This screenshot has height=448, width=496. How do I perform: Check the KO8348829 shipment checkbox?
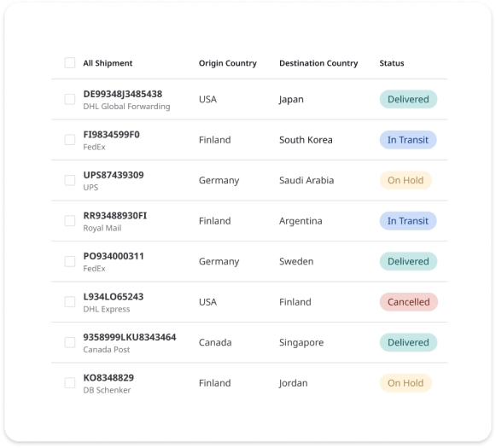[70, 382]
